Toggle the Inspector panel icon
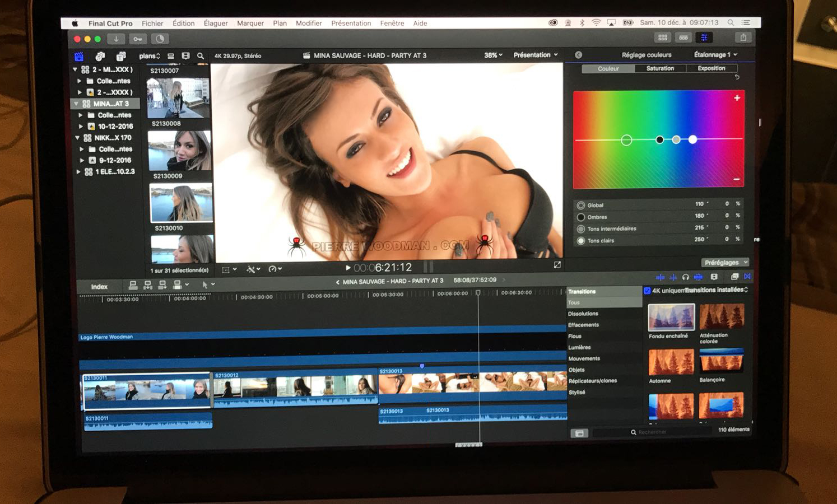The image size is (837, 504). 704,38
